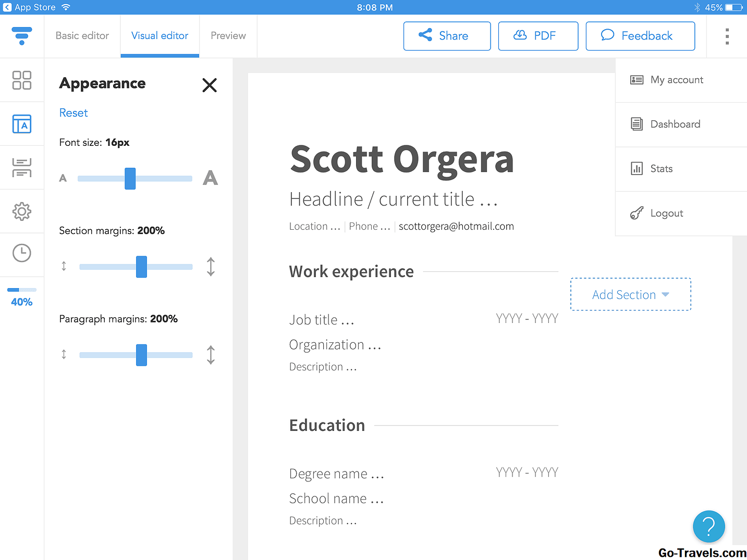Click the templates grid icon in sidebar
The image size is (747, 560).
(x=21, y=80)
